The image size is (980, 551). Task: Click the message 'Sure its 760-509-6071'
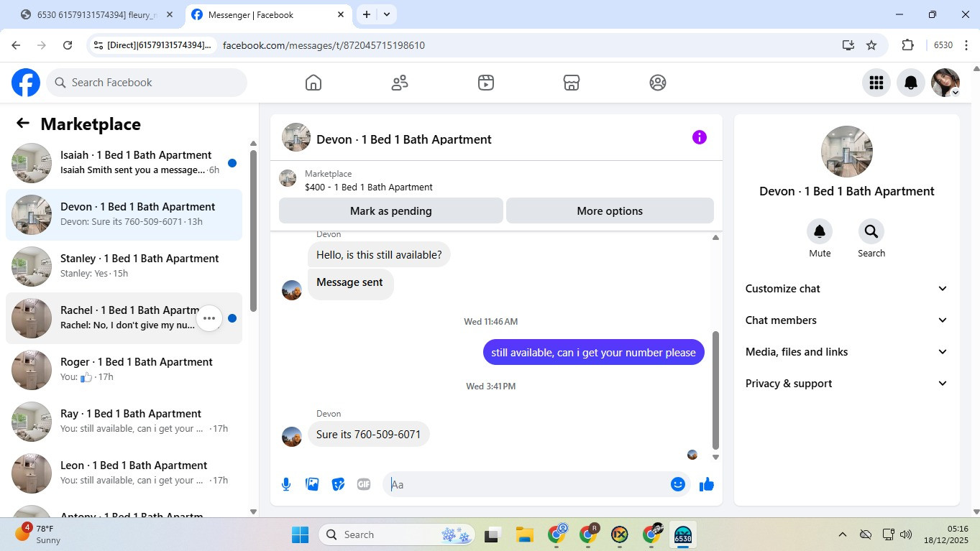point(368,435)
